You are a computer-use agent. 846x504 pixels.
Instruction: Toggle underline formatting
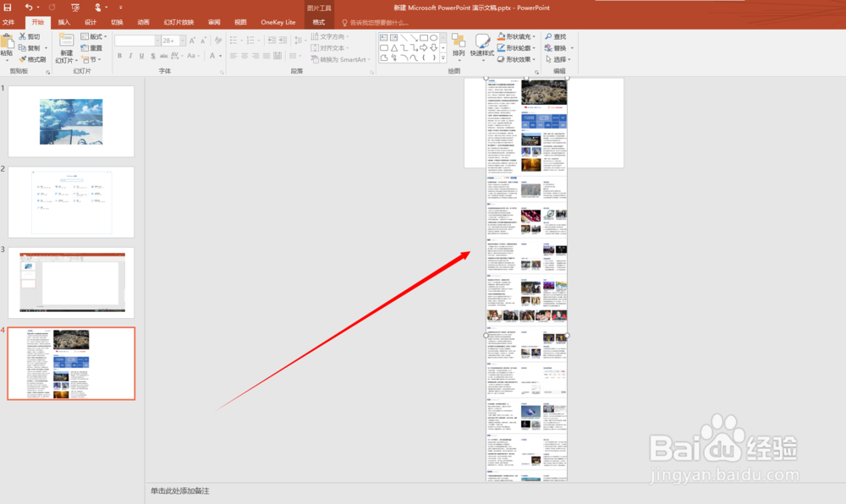click(142, 56)
